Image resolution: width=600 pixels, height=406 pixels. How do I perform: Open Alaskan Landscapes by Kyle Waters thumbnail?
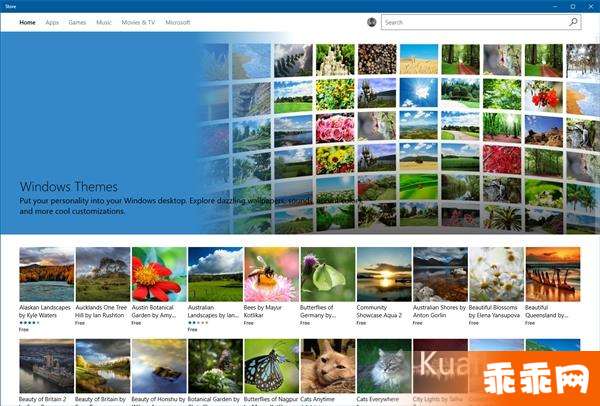(47, 274)
